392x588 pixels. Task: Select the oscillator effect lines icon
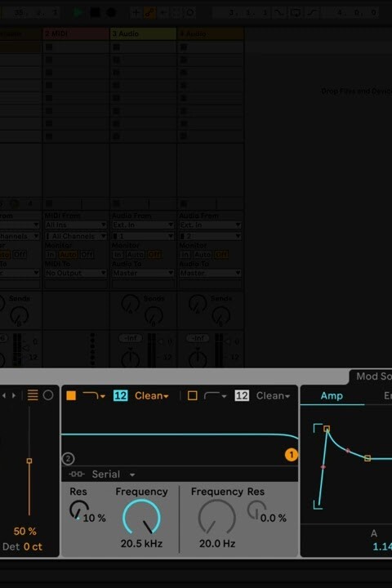click(x=33, y=395)
